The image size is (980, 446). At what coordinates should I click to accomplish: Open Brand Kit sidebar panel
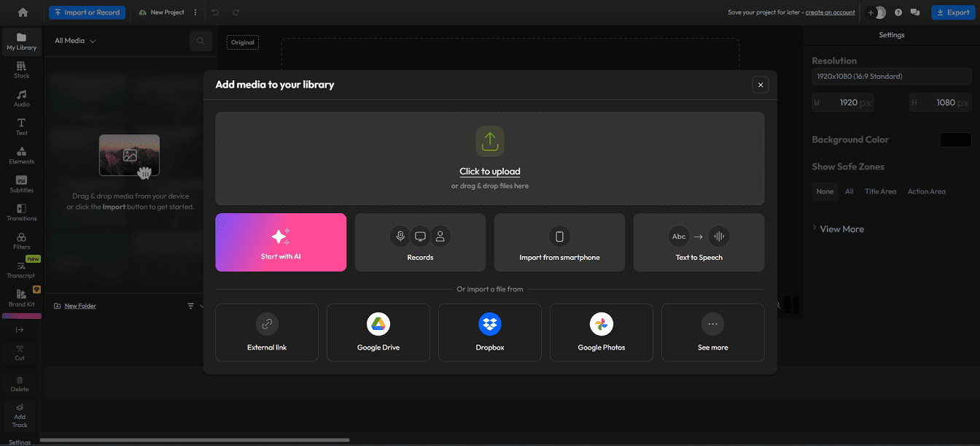pyautogui.click(x=21, y=298)
